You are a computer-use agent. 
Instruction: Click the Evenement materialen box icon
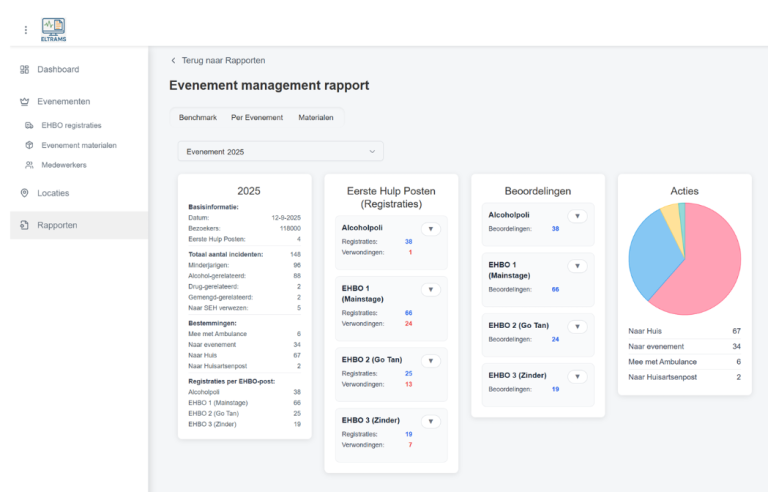pos(30,145)
